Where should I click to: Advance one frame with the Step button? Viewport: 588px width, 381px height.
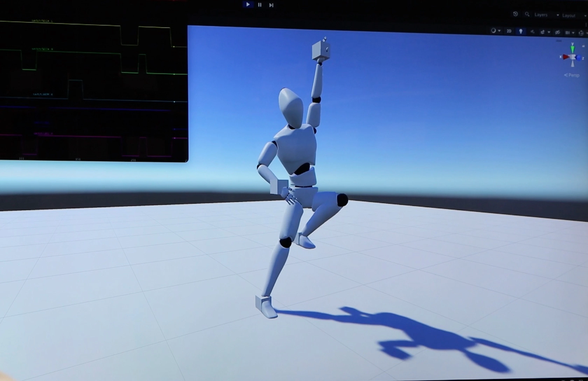tap(271, 5)
